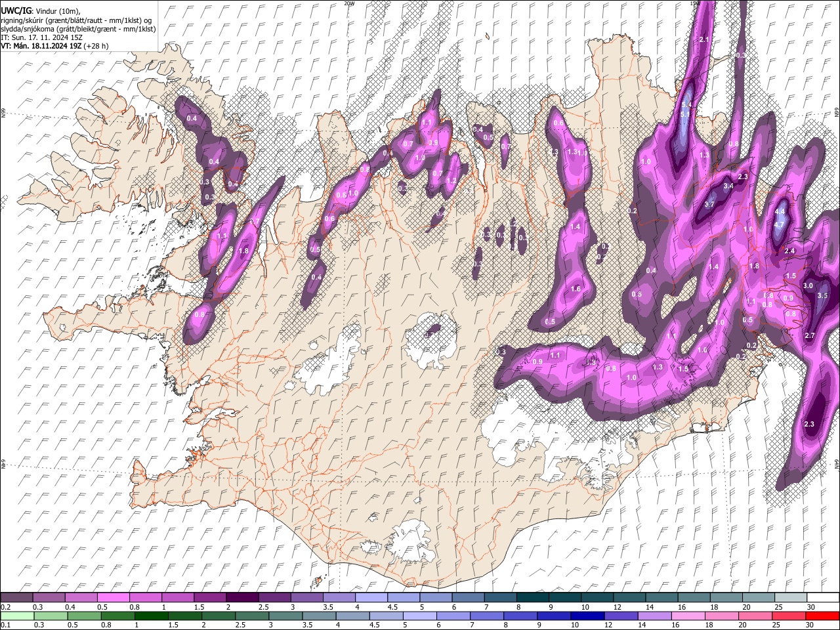Select the upper legend swatch between 18 and 20

coord(726,597)
